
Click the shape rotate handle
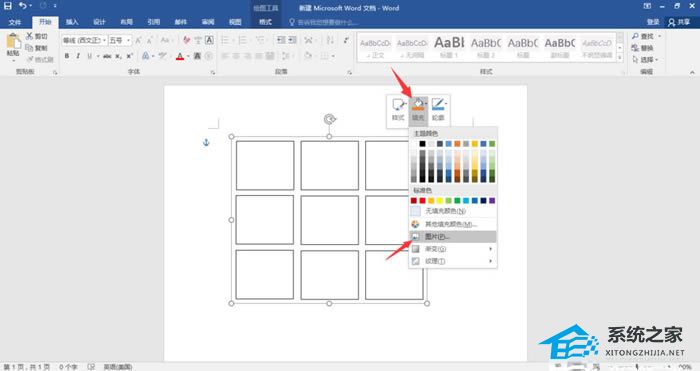pyautogui.click(x=329, y=119)
